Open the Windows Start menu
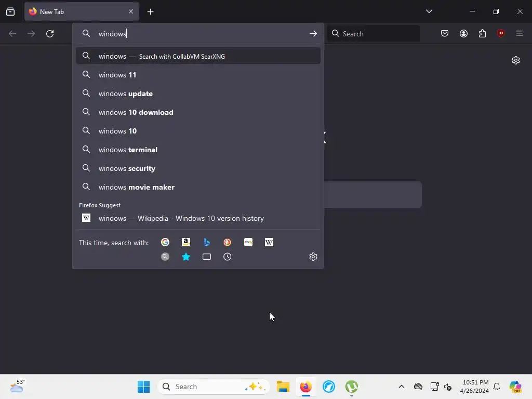 143,387
